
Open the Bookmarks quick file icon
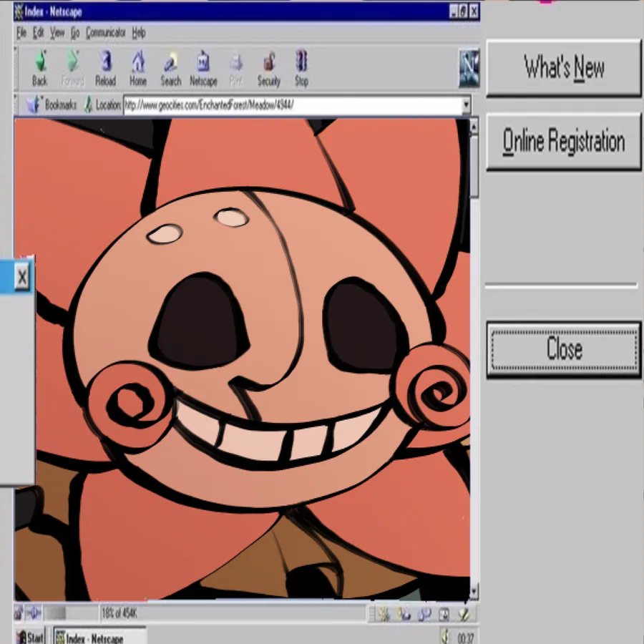(32, 105)
